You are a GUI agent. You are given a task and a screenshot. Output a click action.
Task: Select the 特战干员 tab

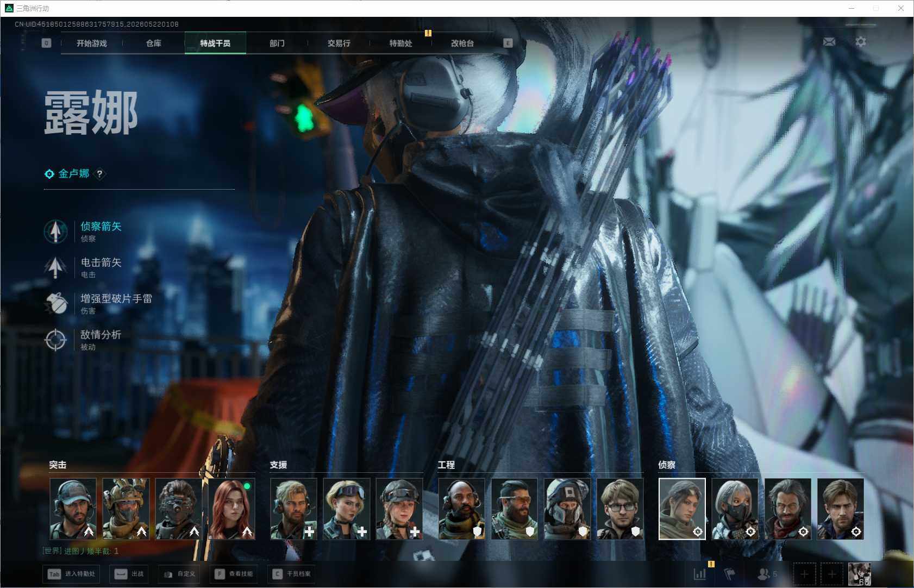[215, 43]
